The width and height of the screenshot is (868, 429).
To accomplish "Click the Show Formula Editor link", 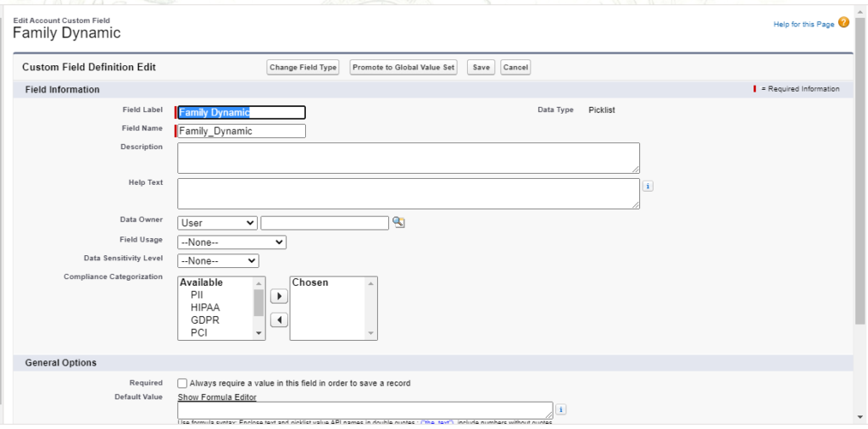I will pos(217,398).
